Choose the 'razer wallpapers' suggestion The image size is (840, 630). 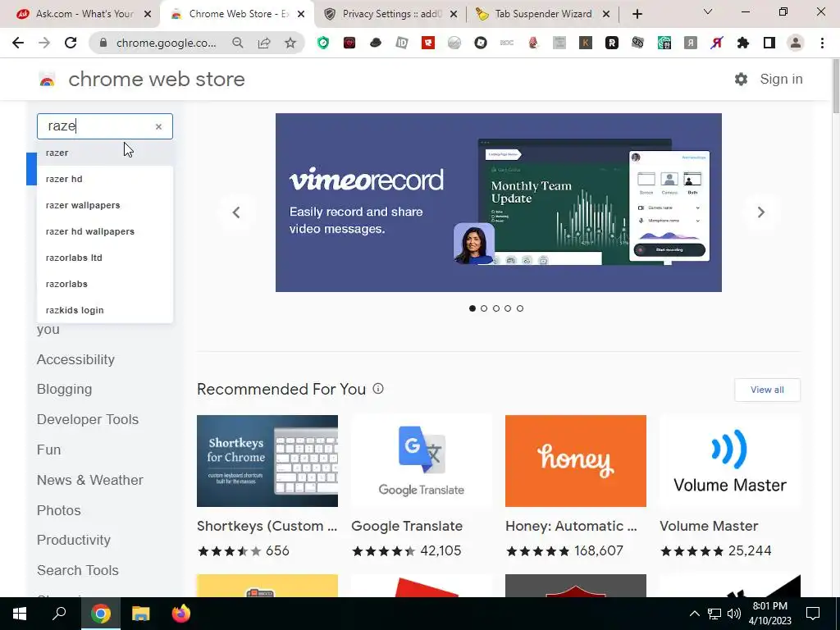[x=105, y=205]
